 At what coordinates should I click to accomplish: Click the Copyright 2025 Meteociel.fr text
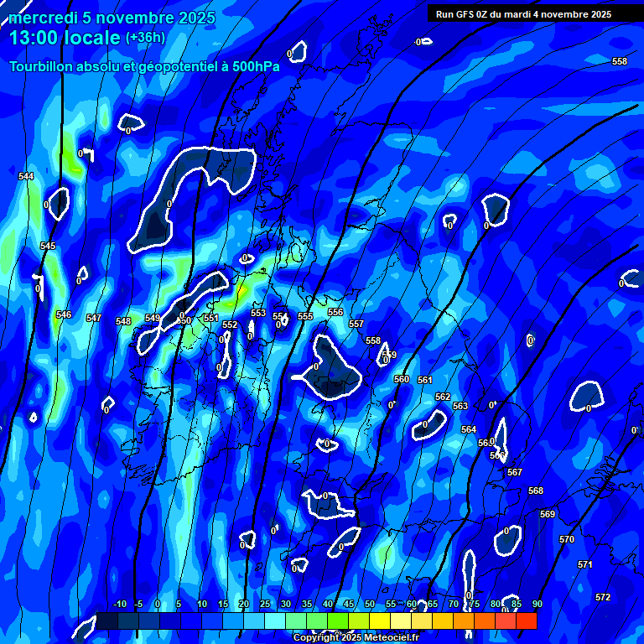[x=356, y=637]
